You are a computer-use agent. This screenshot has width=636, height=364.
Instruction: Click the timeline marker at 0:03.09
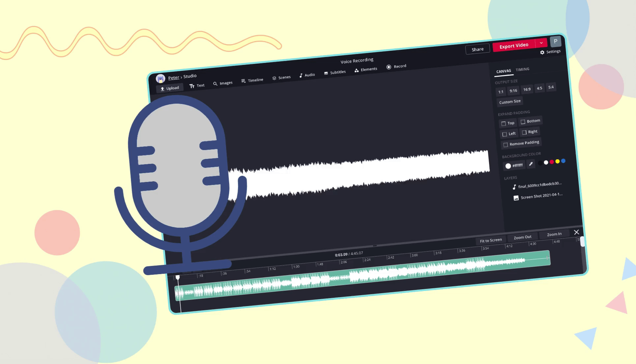pos(178,277)
